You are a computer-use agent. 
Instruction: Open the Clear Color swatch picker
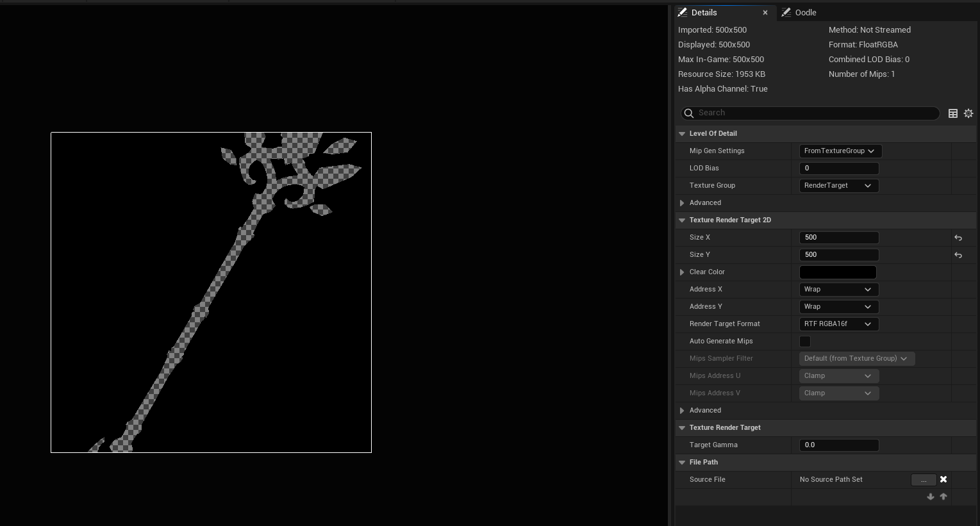point(838,272)
